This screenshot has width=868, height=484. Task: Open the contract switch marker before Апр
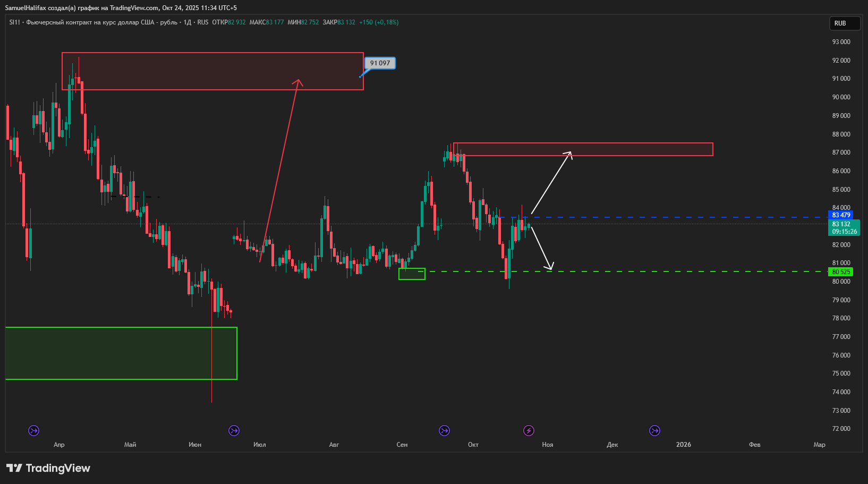(x=33, y=430)
